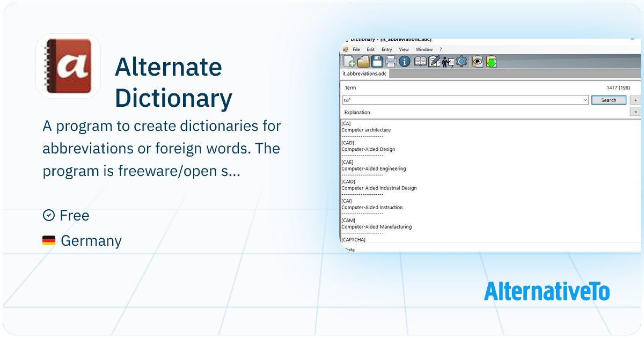Viewport: 644px width, 338px height.
Task: Click the open book toolbar icon
Action: tap(420, 62)
